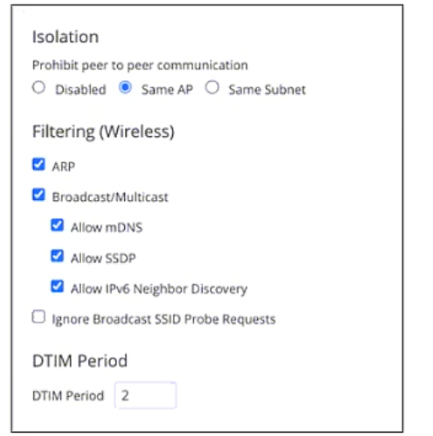The width and height of the screenshot is (433, 436).
Task: Click the 'Allow mDNS' label text
Action: [106, 227]
